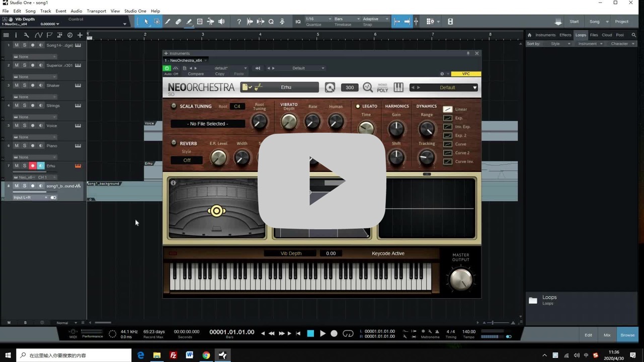
Task: Open the Snap Adaptive dropdown
Action: pos(375,19)
